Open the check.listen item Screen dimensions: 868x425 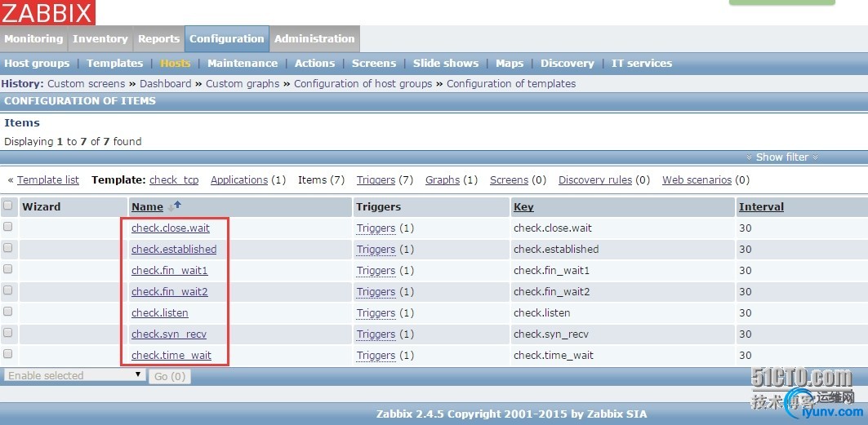[x=160, y=312]
